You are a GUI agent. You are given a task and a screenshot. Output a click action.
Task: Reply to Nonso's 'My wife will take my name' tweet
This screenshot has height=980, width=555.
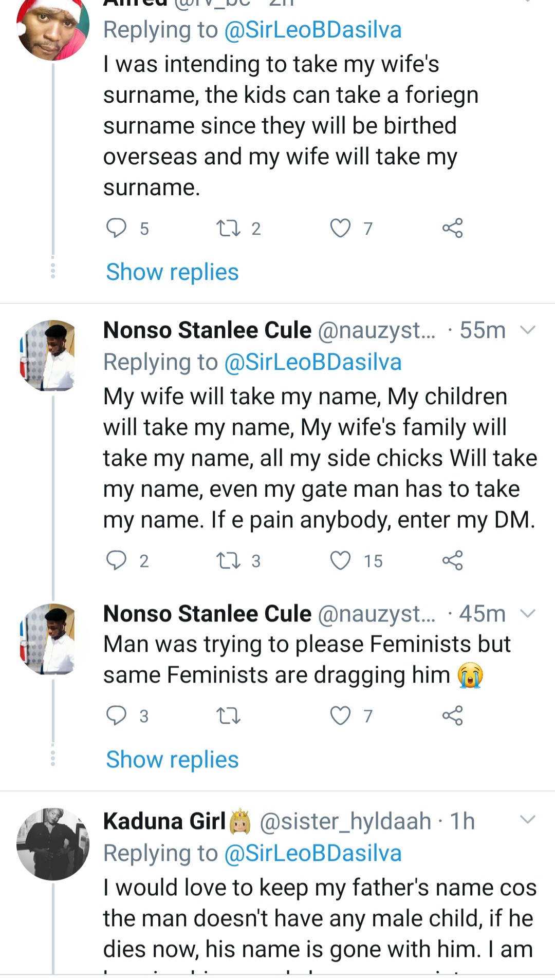point(116,560)
